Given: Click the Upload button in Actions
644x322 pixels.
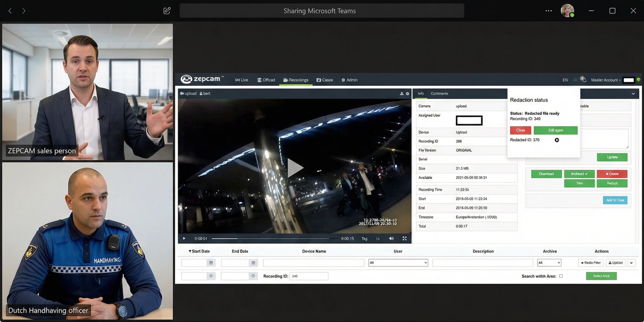Looking at the screenshot, I should (615, 263).
